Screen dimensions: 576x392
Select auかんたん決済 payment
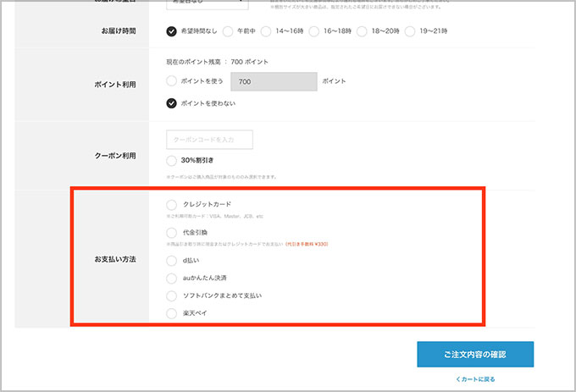point(172,278)
